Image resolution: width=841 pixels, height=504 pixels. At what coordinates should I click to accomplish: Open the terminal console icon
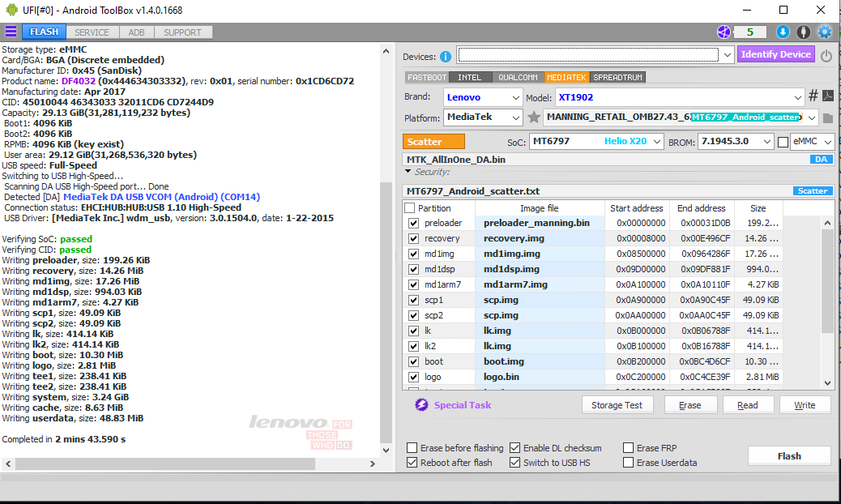click(827, 96)
